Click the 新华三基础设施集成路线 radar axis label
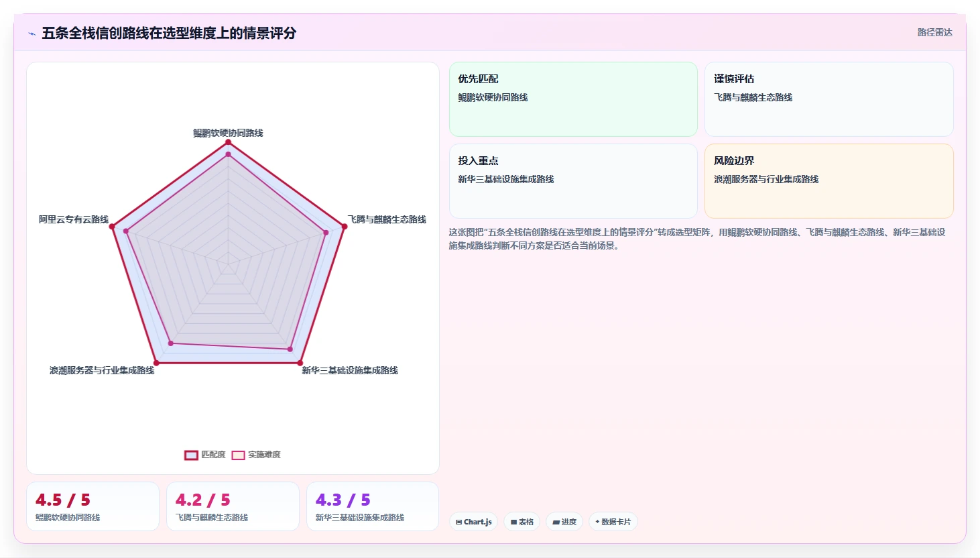 coord(350,370)
